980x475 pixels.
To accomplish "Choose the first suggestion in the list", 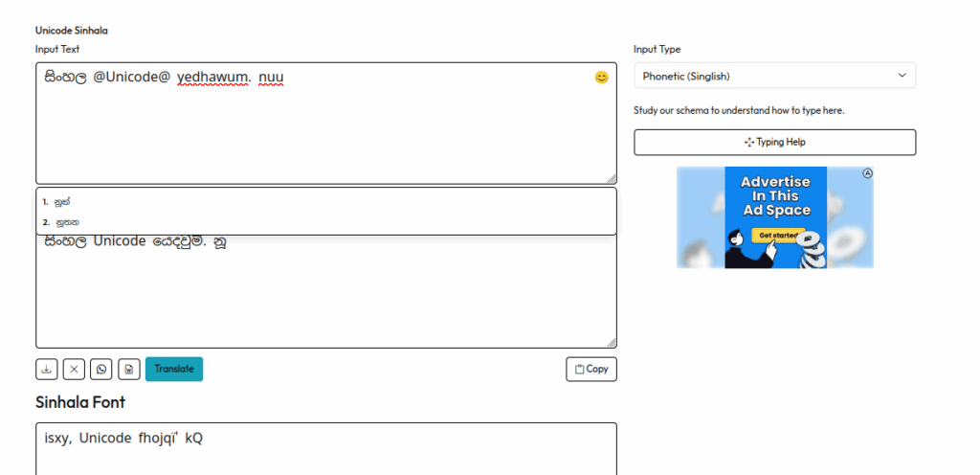I will click(x=326, y=202).
